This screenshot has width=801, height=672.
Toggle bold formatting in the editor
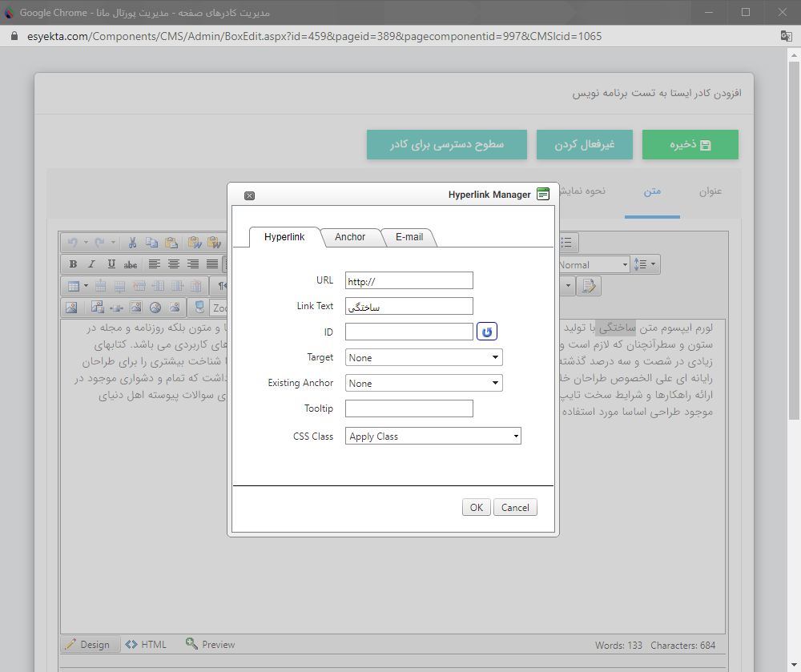pos(74,264)
